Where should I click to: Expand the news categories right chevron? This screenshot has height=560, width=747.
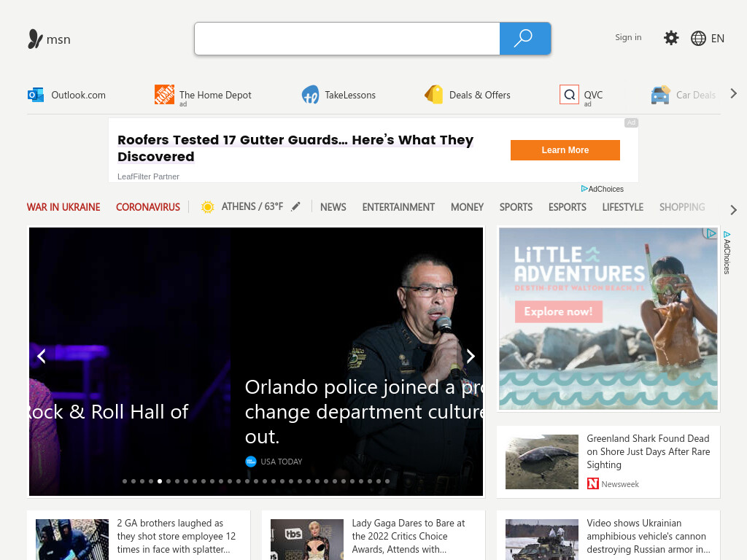(734, 209)
